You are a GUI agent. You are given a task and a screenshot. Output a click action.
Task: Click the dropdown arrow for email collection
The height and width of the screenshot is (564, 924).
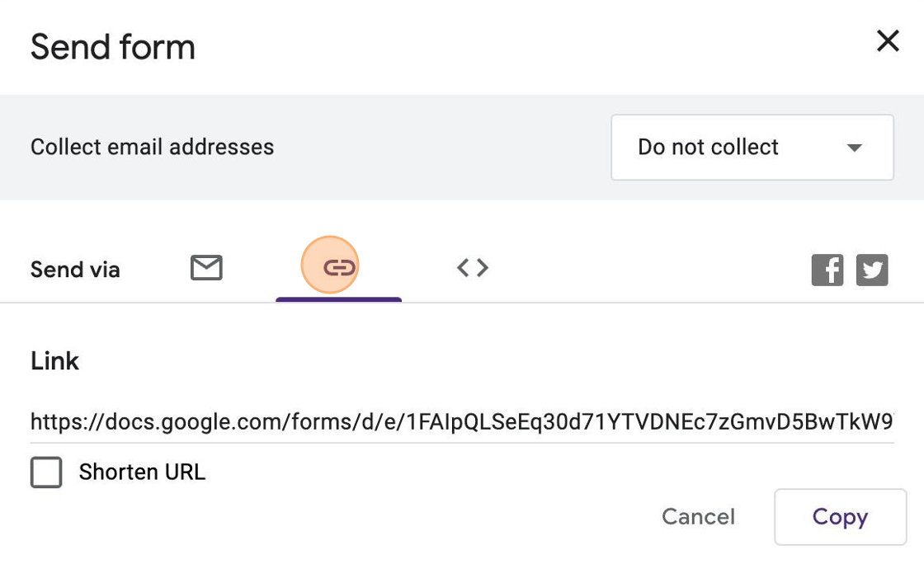(855, 148)
